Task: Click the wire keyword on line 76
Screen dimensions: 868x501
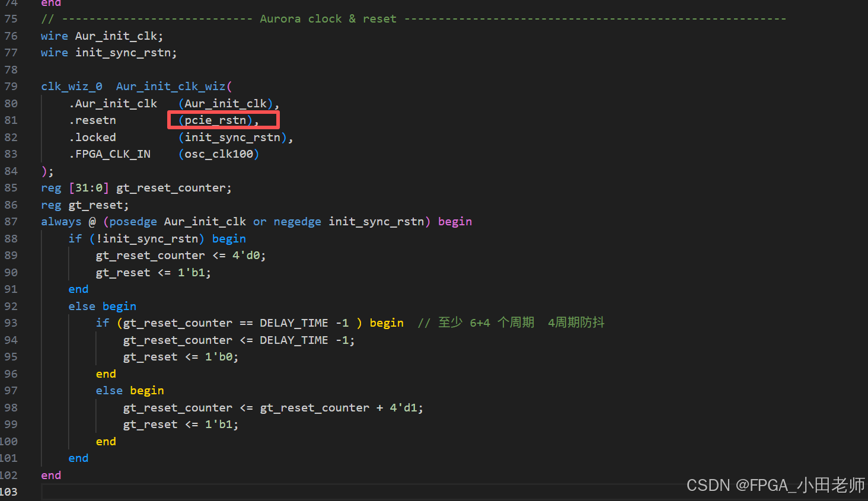Action: pos(54,36)
